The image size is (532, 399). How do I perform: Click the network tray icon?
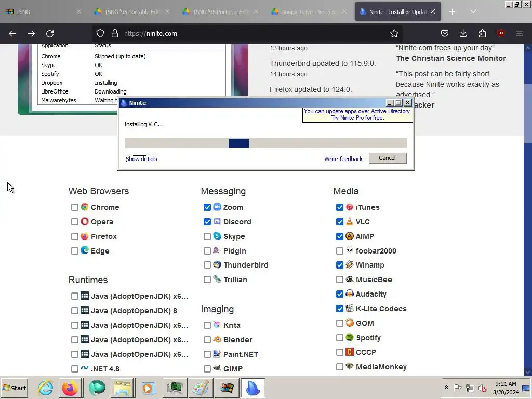(470, 388)
